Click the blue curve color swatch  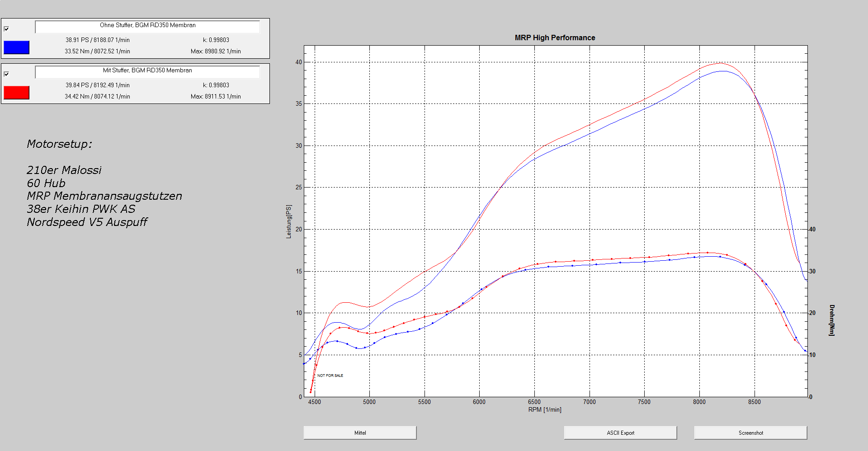pos(16,47)
